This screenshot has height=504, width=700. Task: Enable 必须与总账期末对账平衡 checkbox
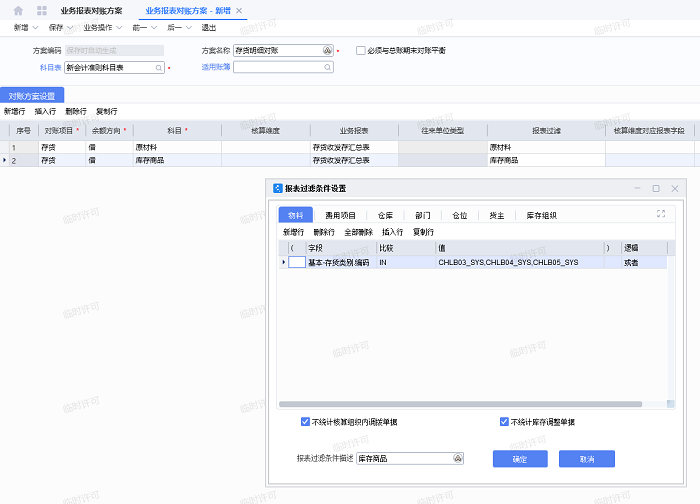pyautogui.click(x=361, y=49)
